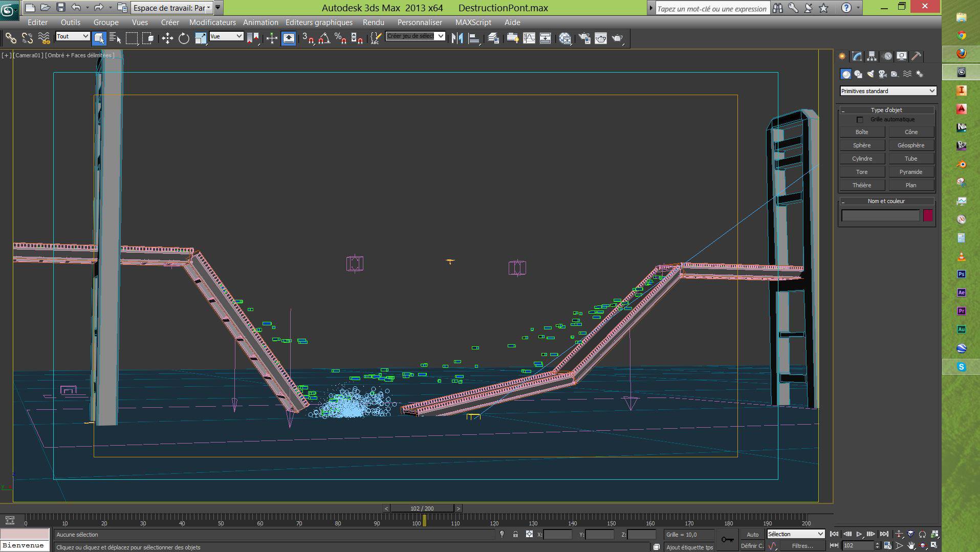Open the Hierarchy panel tab icon

[872, 56]
